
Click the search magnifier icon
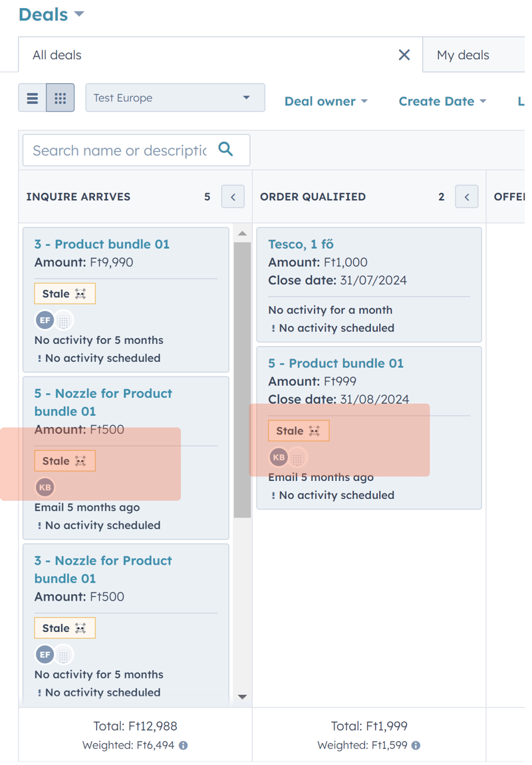(x=225, y=149)
